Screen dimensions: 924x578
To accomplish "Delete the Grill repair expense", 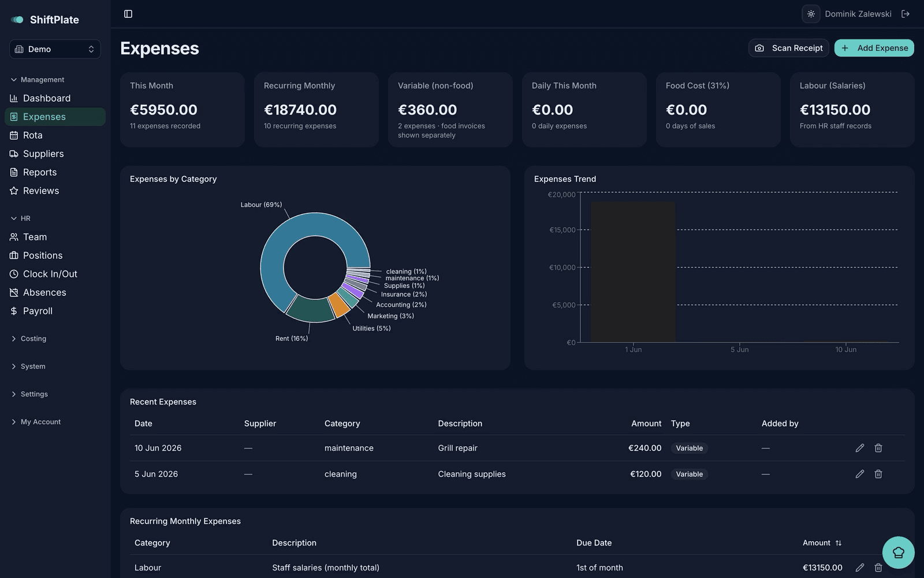I will 878,448.
